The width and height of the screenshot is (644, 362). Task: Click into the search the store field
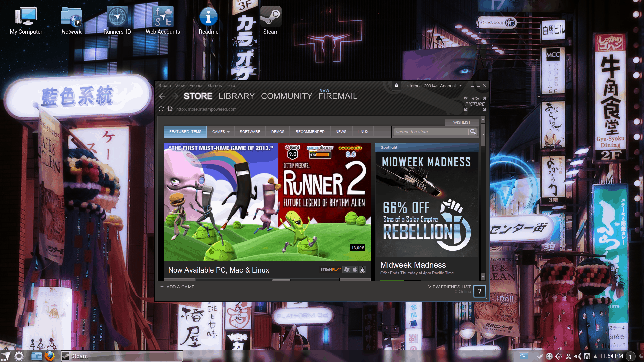point(431,132)
